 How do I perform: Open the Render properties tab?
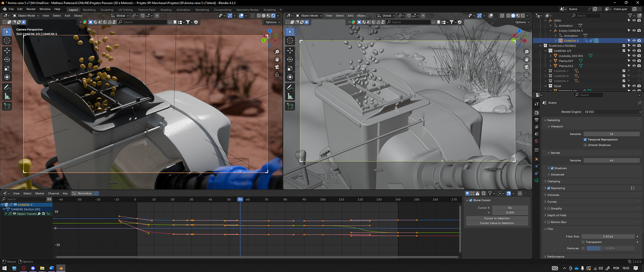coord(537,112)
